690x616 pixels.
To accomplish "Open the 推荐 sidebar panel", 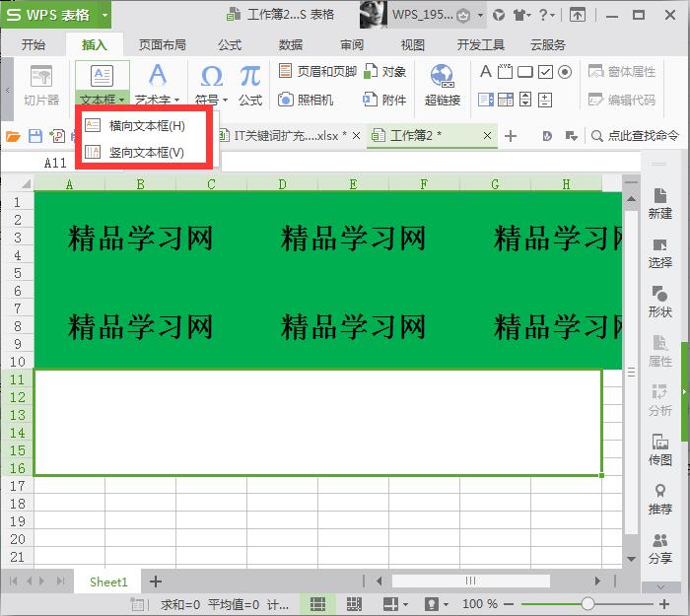I will point(660,500).
